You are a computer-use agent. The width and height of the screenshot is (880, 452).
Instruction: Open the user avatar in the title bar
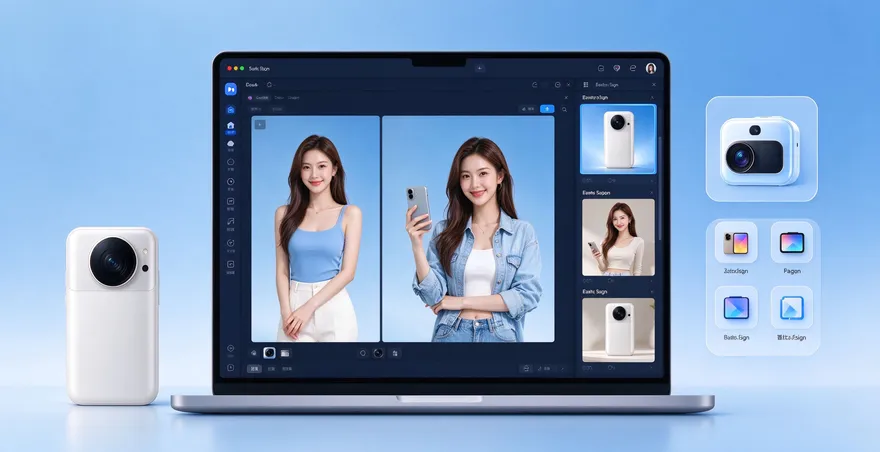[x=651, y=69]
